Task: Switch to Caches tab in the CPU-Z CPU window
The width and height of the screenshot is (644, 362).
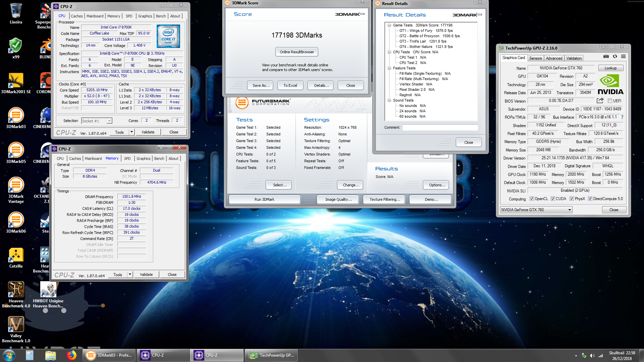Action: (76, 16)
